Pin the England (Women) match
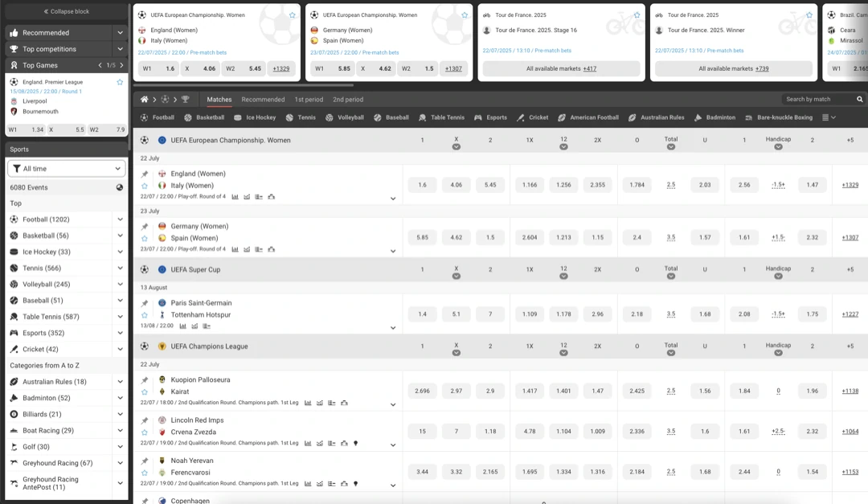 pos(145,174)
